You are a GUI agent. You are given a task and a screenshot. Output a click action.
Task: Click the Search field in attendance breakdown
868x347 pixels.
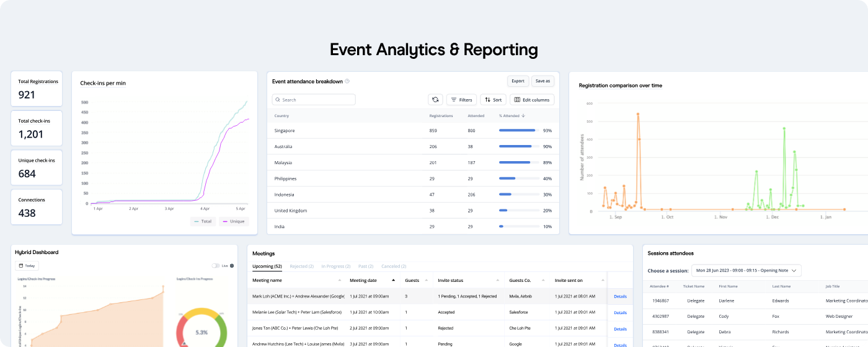(x=314, y=100)
